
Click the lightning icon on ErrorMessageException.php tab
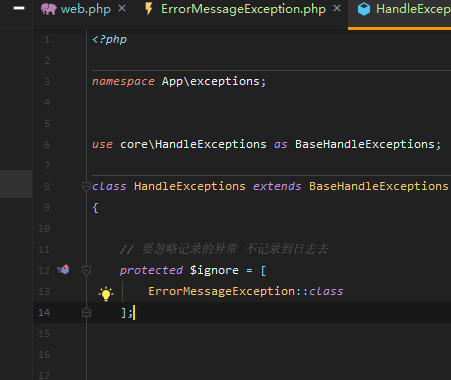[x=149, y=9]
